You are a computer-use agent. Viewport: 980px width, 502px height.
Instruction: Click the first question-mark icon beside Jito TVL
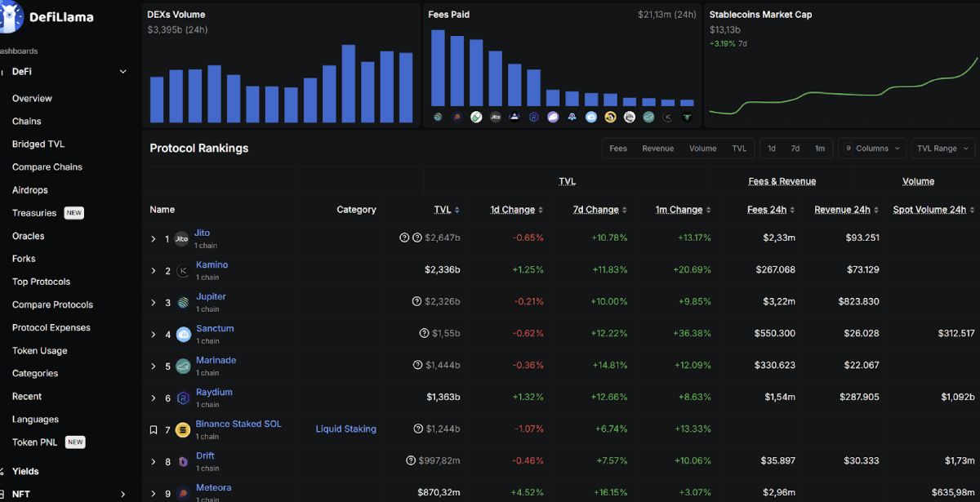coord(404,238)
